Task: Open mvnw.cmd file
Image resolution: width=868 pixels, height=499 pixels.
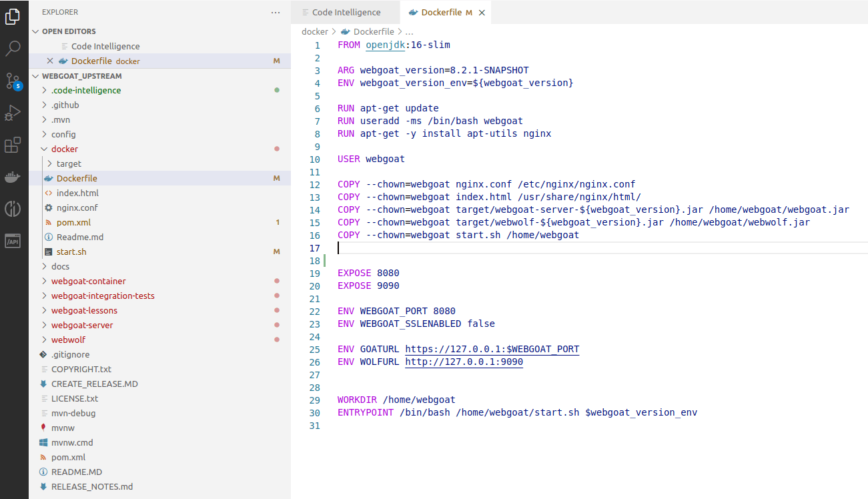Action: point(159,442)
